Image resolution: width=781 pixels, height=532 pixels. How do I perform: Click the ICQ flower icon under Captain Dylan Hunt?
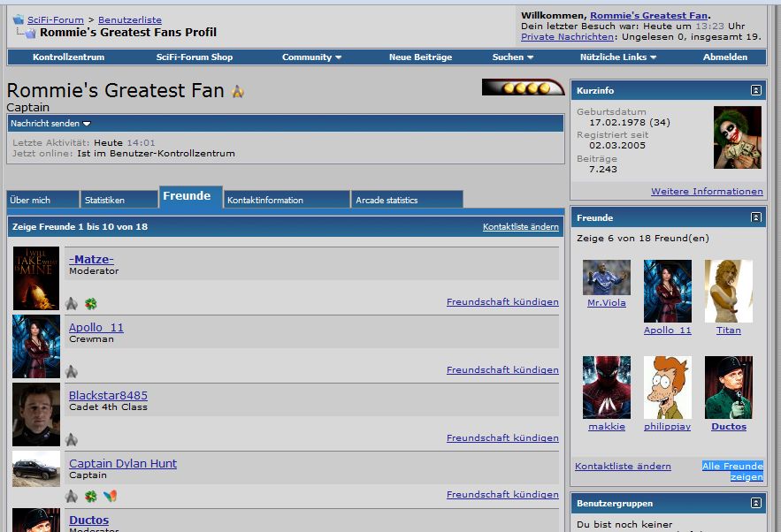click(x=90, y=497)
